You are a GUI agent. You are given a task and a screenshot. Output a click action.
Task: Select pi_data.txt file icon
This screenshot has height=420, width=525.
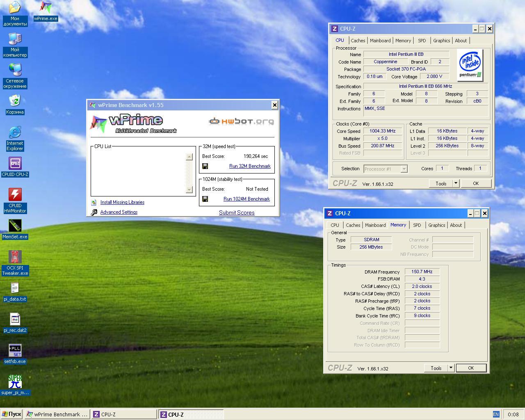coord(15,292)
